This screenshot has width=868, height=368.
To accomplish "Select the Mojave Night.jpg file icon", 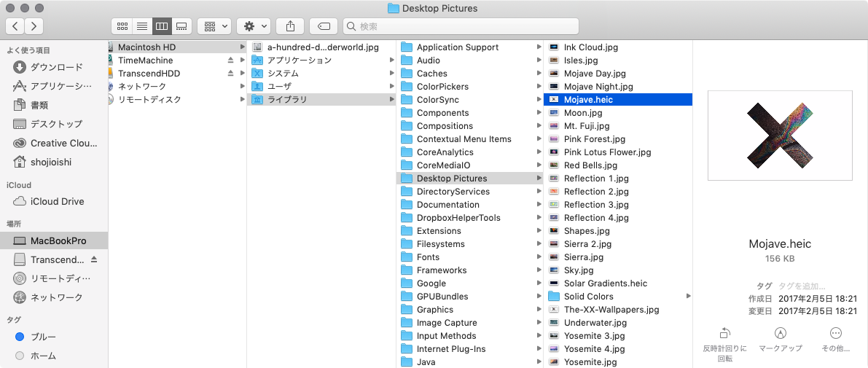I will 554,86.
